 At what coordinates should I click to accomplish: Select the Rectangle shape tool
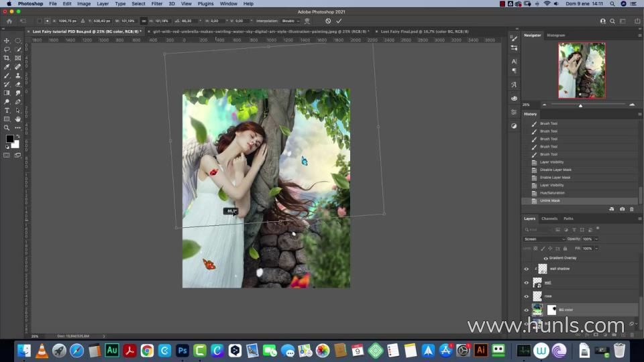[x=7, y=119]
